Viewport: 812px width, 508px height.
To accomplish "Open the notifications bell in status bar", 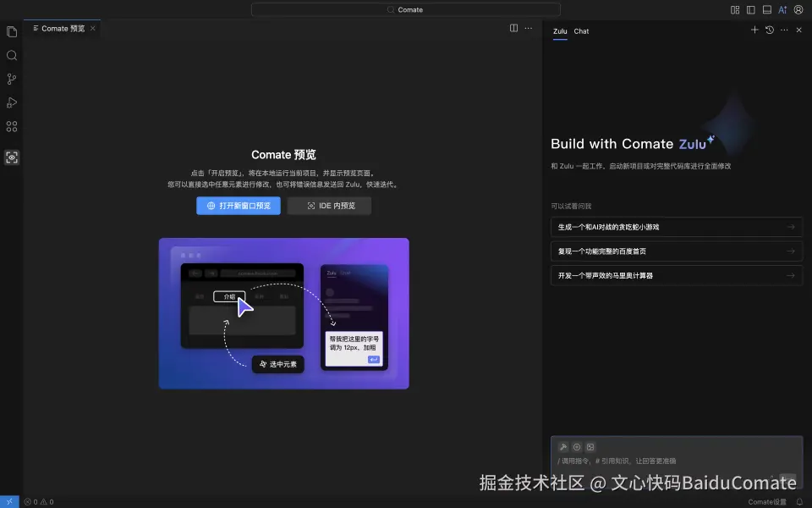I will [x=799, y=502].
